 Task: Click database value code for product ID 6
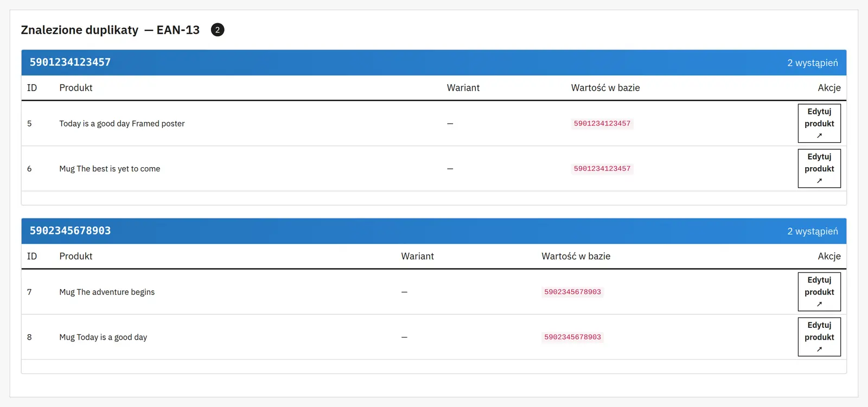[602, 169]
